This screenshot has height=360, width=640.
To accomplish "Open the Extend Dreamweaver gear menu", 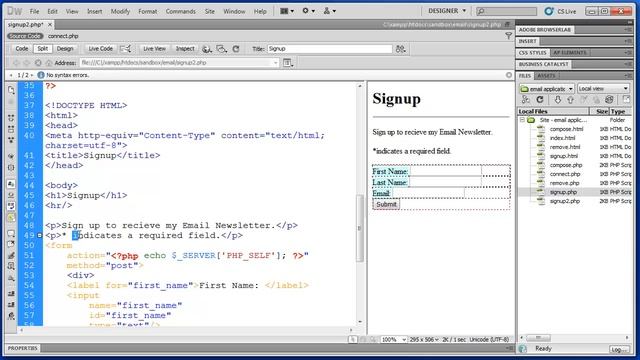I will pyautogui.click(x=308, y=11).
